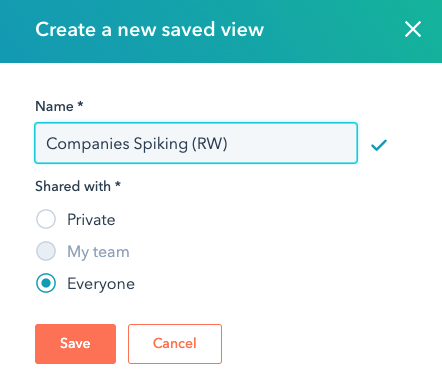Click the Shared with label
The image size is (442, 372).
click(73, 186)
